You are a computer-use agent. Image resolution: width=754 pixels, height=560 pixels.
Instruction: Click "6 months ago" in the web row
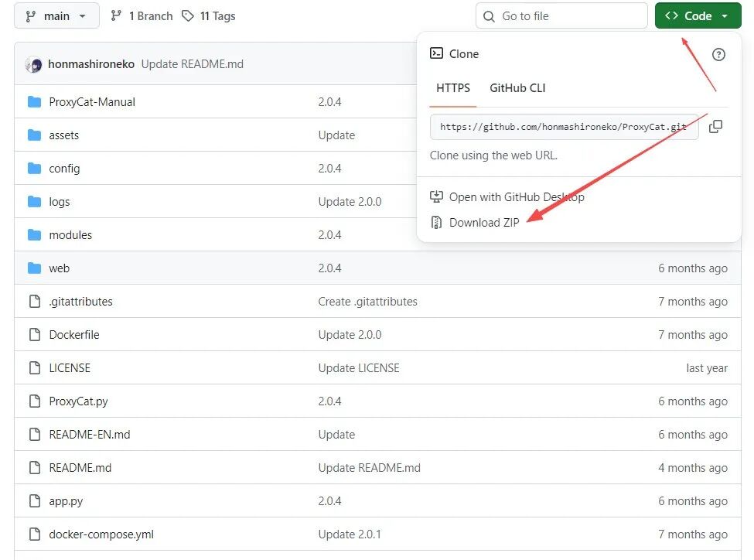coord(693,268)
